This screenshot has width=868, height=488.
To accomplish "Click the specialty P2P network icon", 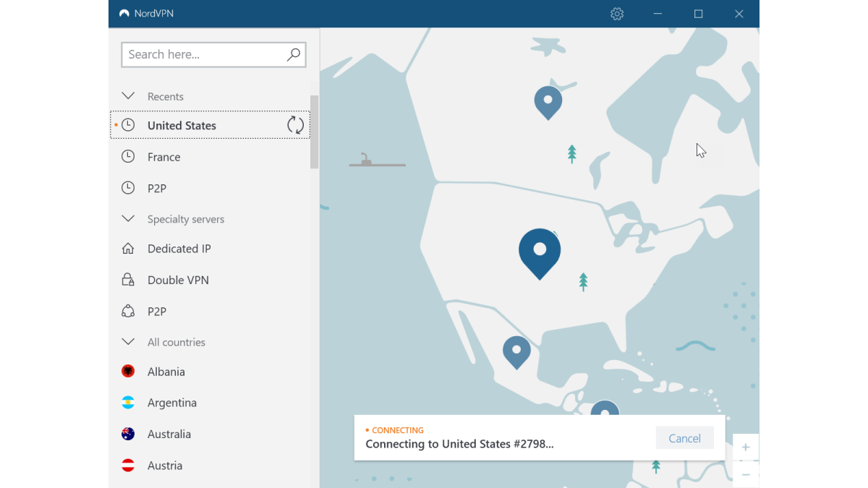I will click(128, 311).
